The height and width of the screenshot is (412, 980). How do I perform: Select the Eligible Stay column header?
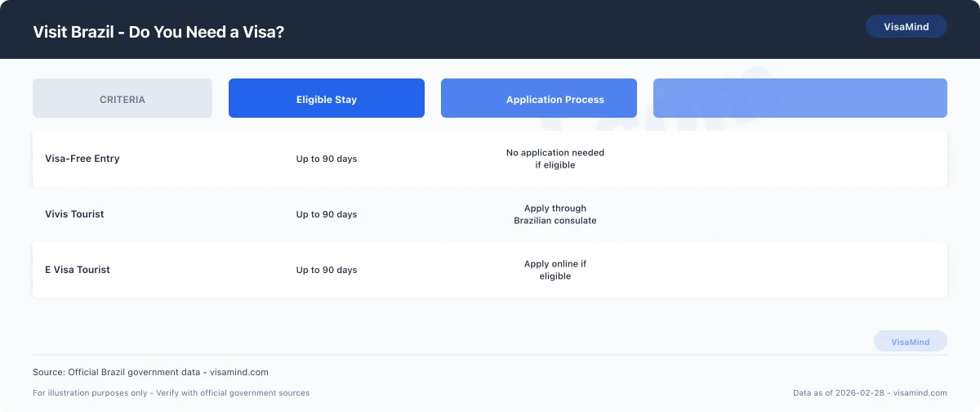pos(327,99)
